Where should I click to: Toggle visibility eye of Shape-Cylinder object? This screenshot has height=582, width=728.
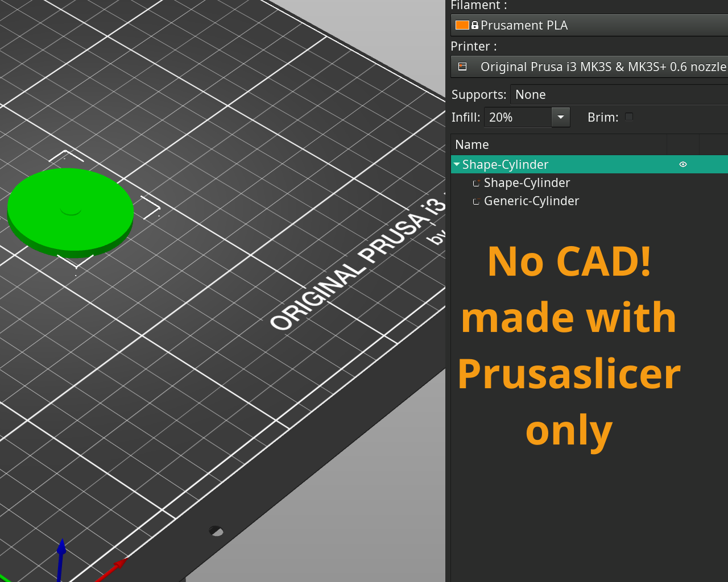coord(683,164)
